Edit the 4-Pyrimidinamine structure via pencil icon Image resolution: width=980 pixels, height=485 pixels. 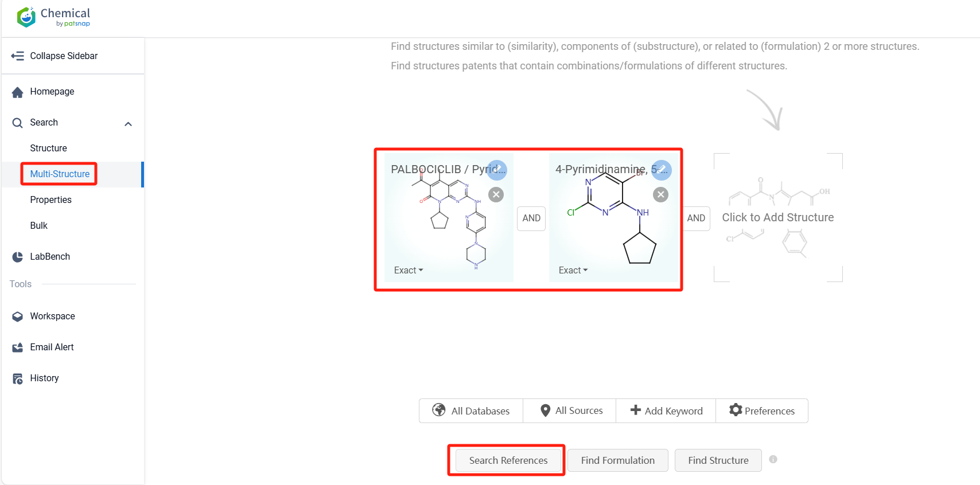[x=662, y=170]
